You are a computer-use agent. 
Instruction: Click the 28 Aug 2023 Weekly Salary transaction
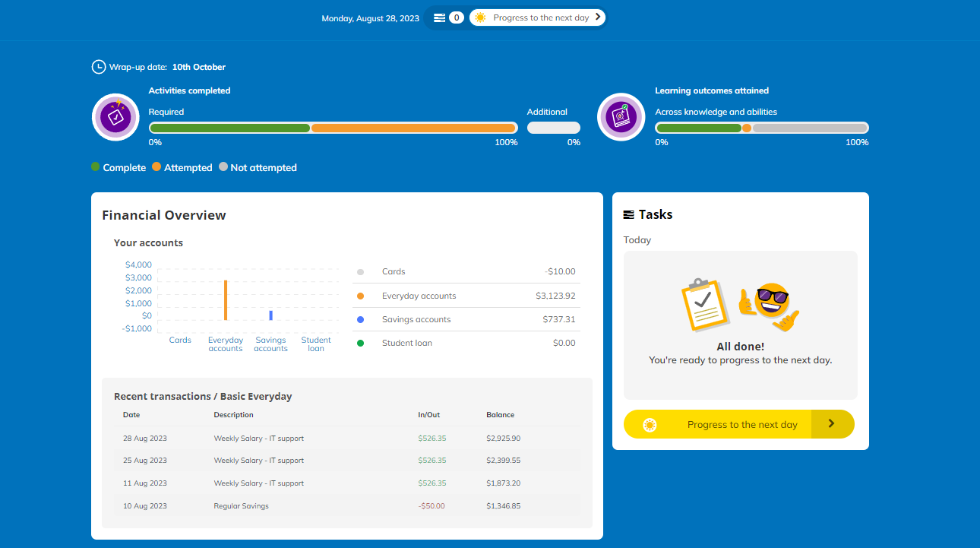[x=347, y=439]
